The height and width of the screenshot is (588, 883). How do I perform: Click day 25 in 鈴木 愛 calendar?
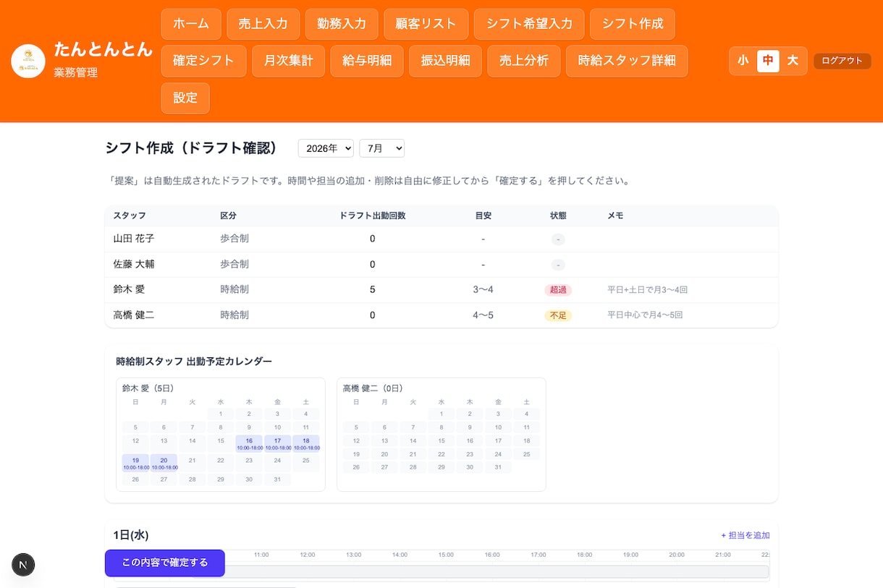click(x=305, y=463)
